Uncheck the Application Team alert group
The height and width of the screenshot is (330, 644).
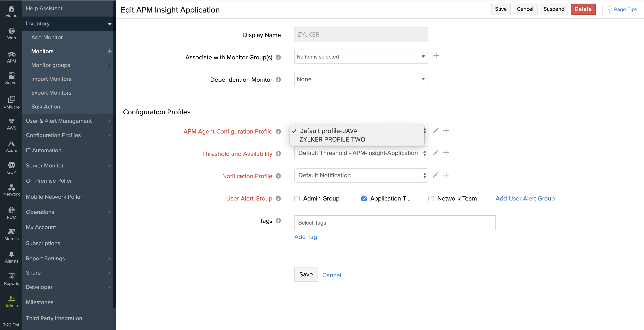(364, 199)
